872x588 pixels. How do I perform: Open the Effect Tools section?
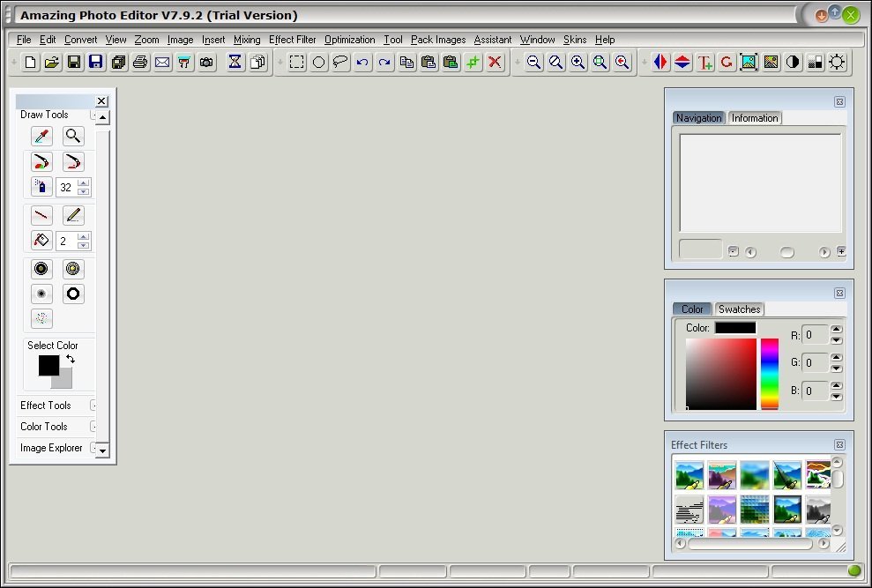pyautogui.click(x=44, y=405)
